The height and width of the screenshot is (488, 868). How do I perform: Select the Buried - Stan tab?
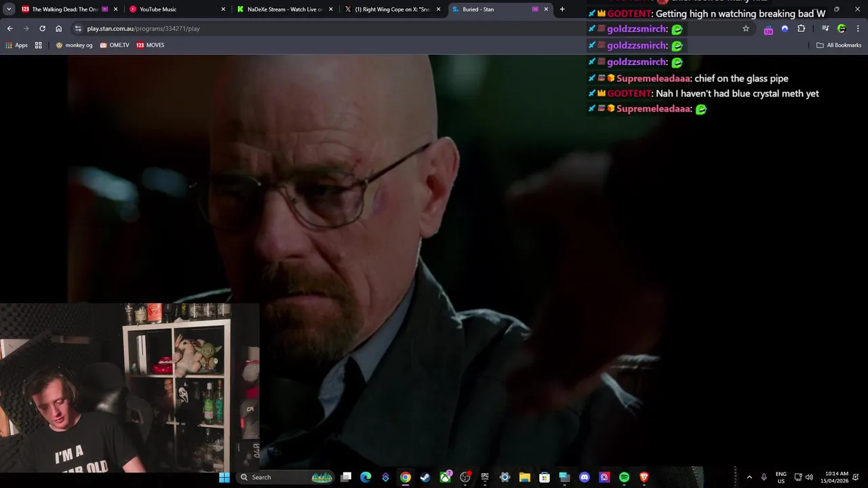[500, 9]
